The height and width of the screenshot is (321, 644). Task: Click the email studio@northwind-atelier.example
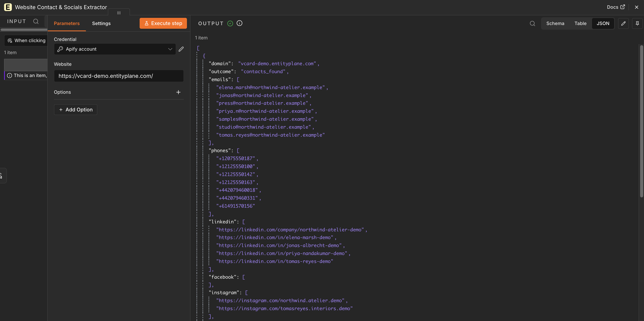pos(264,127)
